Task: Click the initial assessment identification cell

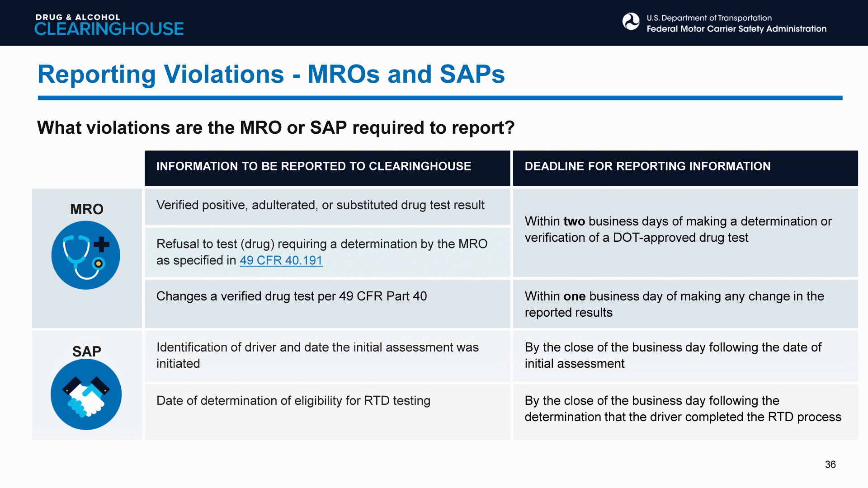Action: [x=317, y=355]
